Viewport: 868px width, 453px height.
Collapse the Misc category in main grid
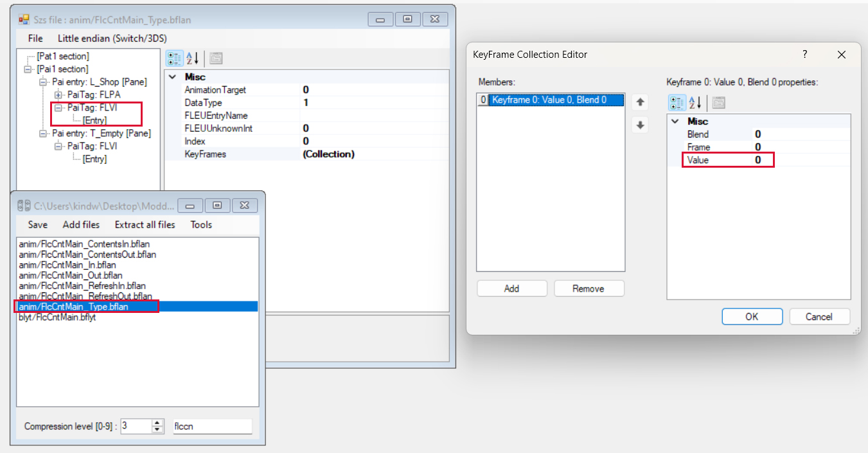[x=172, y=77]
